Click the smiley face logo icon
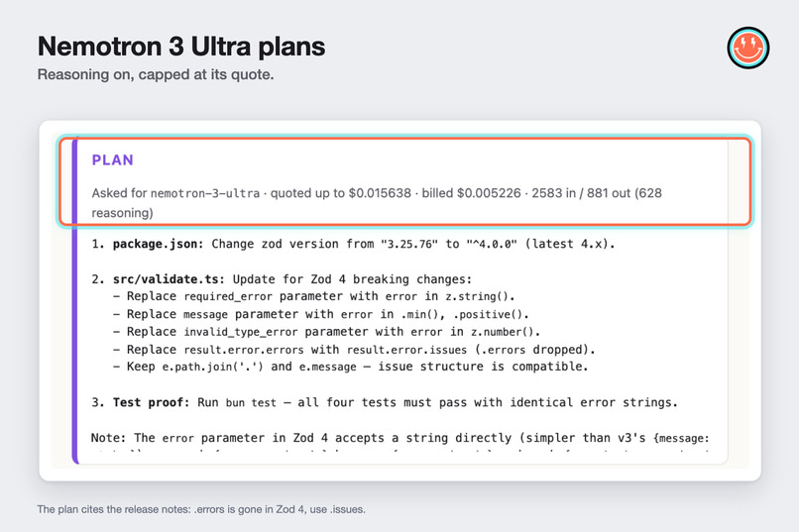This screenshot has height=532, width=799. pos(748,48)
